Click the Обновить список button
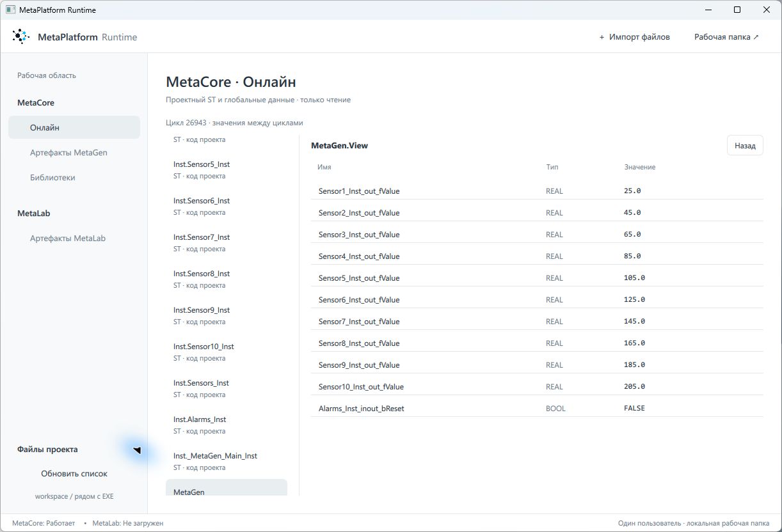This screenshot has height=532, width=782. pyautogui.click(x=74, y=474)
